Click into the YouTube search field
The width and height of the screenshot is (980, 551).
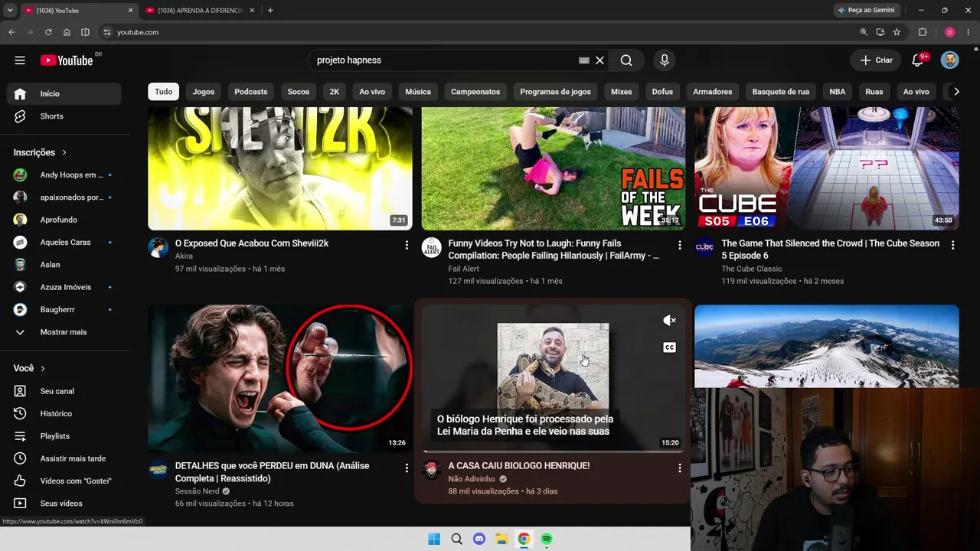coord(444,60)
